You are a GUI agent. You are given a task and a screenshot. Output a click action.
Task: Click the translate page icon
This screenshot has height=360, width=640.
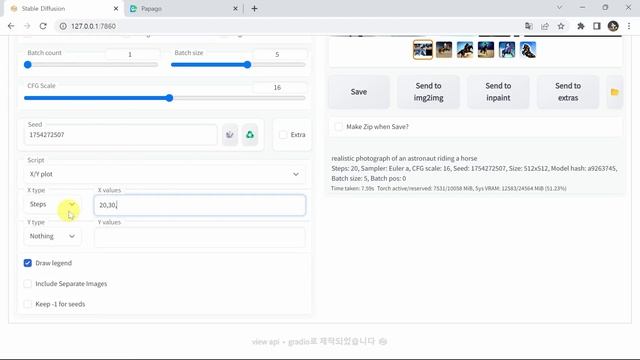tap(529, 26)
